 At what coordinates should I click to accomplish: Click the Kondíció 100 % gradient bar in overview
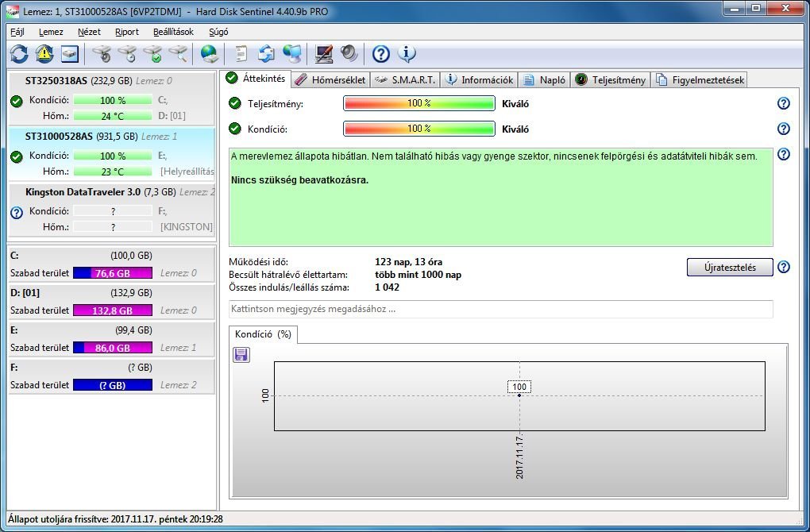click(x=419, y=129)
